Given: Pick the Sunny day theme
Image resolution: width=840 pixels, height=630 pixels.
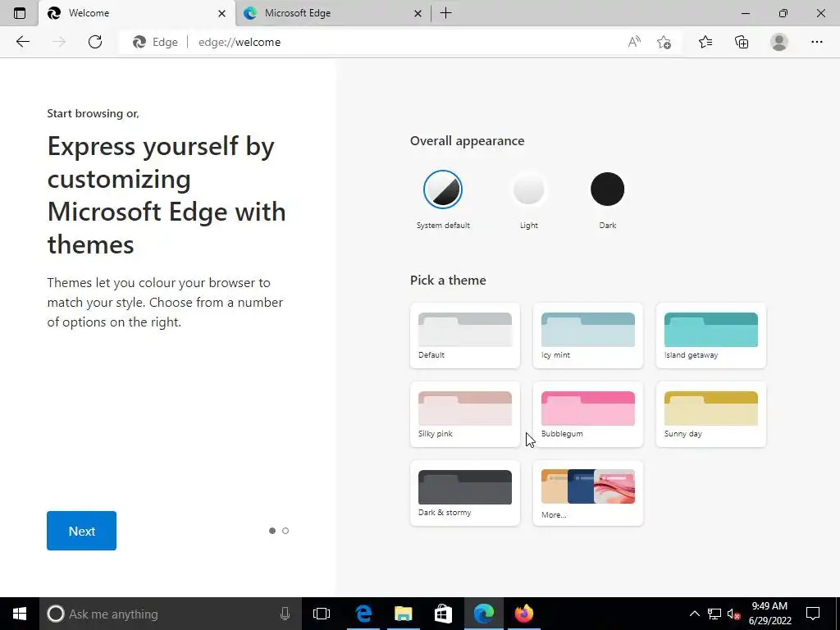Looking at the screenshot, I should point(711,414).
